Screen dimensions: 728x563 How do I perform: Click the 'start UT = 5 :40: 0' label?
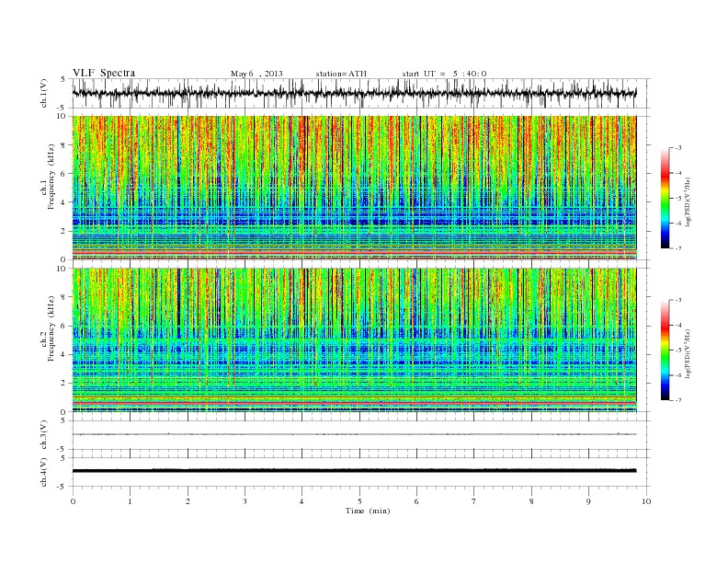(x=444, y=74)
